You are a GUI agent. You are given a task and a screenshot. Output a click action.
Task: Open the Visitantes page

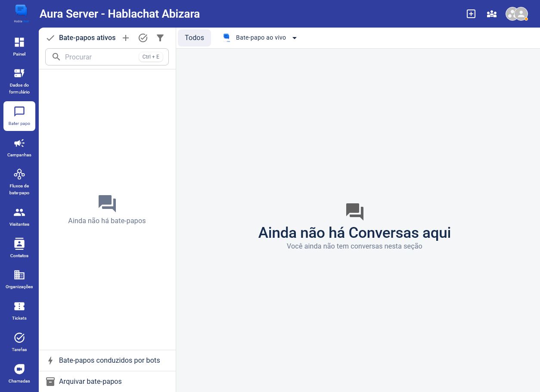click(x=19, y=217)
